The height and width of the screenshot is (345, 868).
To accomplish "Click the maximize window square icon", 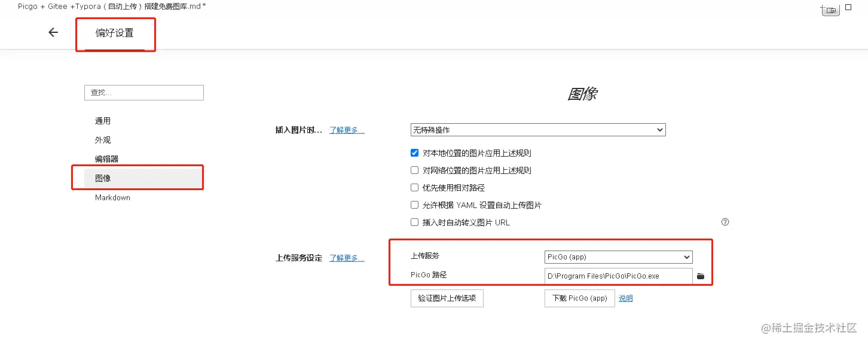I will (848, 8).
